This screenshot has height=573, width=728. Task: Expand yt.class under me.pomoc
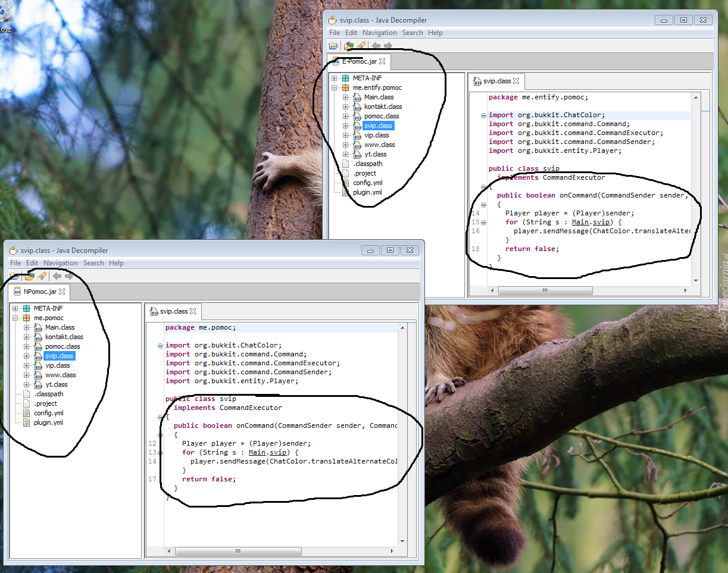[x=27, y=384]
